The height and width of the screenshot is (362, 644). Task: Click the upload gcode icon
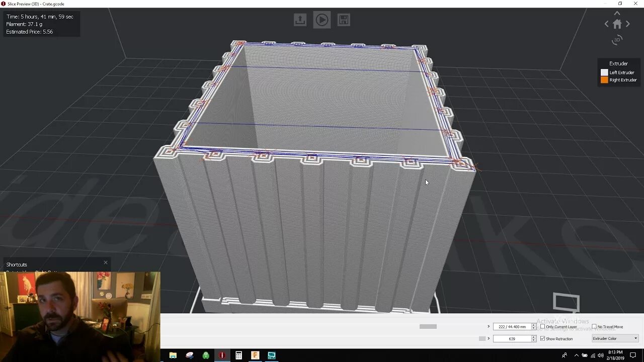pos(300,20)
